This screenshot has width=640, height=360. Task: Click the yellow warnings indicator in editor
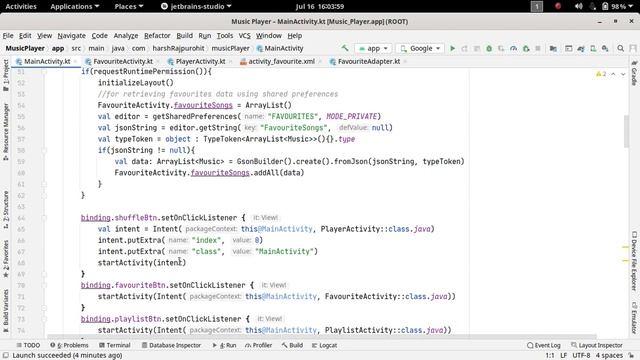pos(601,74)
